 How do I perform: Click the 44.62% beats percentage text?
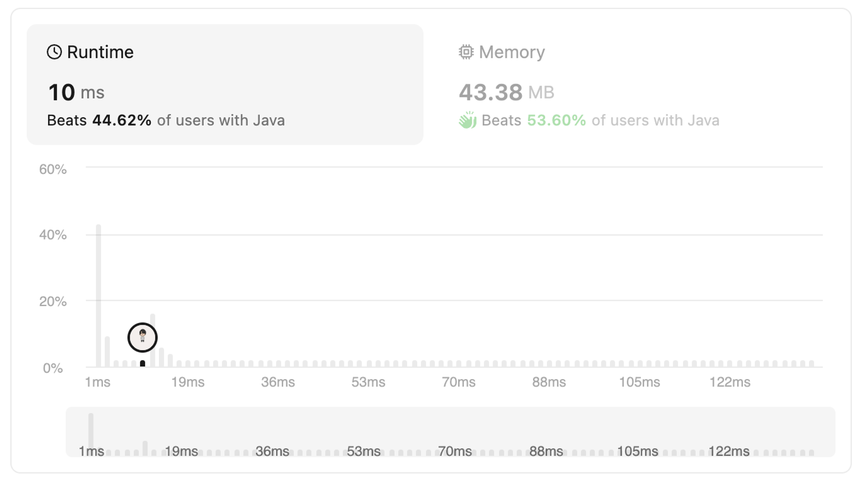(122, 120)
